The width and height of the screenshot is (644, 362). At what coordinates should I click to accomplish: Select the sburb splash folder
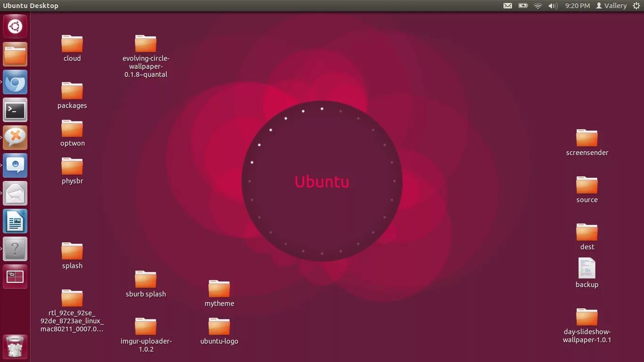tap(146, 284)
